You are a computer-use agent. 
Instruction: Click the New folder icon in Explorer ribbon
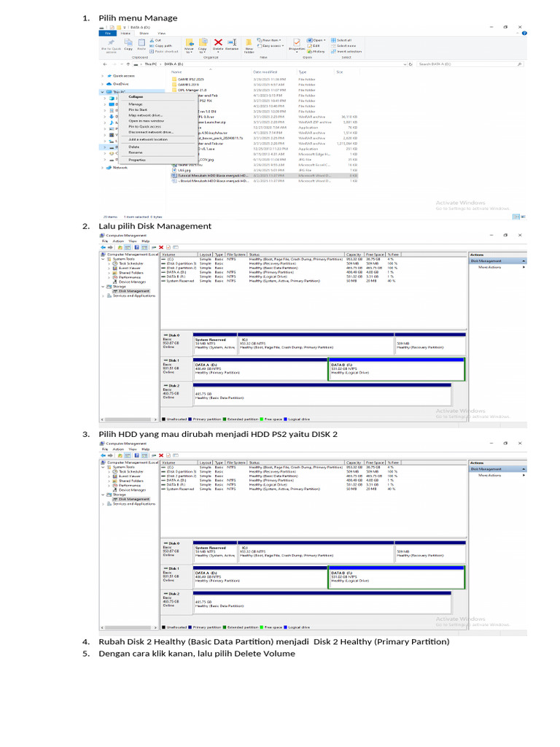249,43
